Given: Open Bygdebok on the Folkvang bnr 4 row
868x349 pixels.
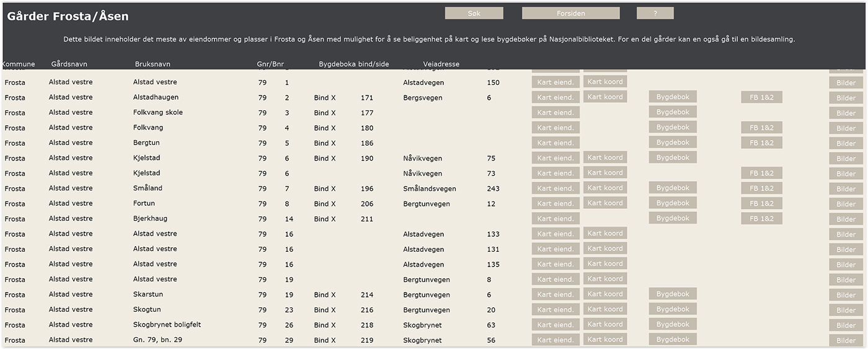Looking at the screenshot, I should click(673, 127).
